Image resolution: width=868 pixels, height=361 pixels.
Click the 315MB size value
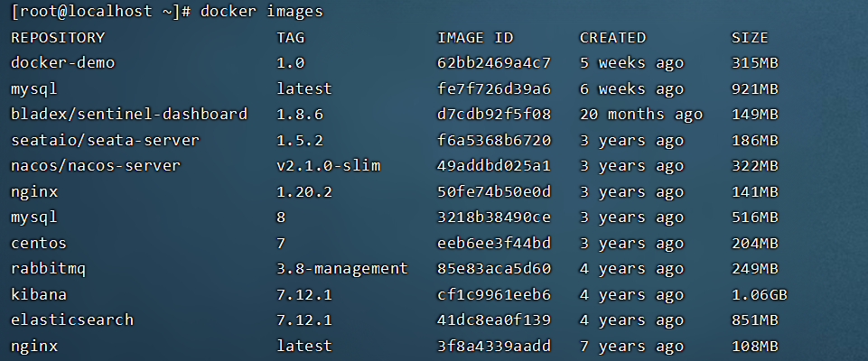[755, 63]
